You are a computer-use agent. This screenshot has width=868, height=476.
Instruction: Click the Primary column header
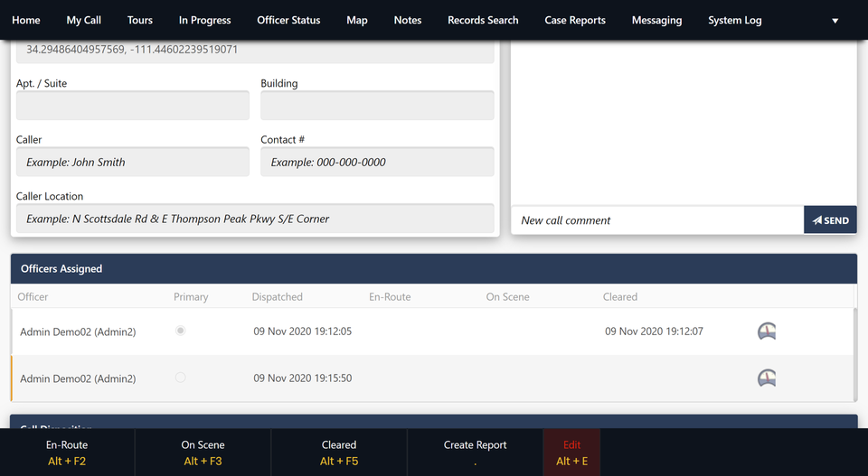coord(191,297)
